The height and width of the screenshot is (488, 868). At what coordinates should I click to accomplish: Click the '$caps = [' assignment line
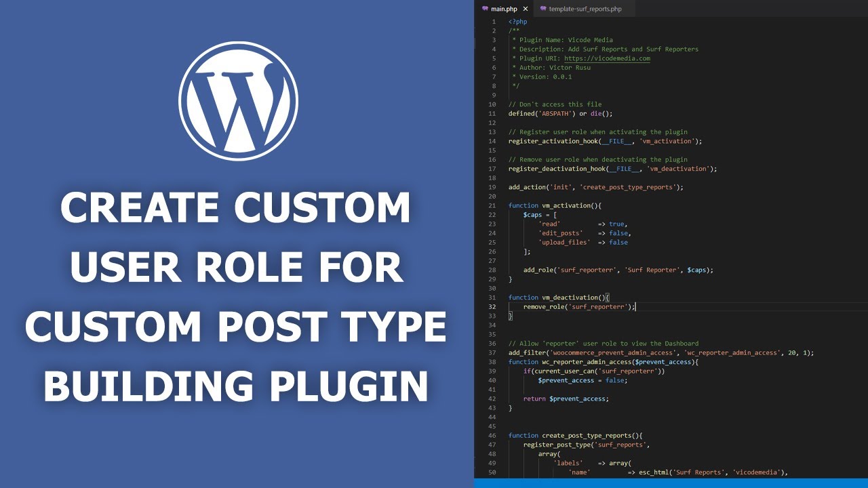(540, 215)
